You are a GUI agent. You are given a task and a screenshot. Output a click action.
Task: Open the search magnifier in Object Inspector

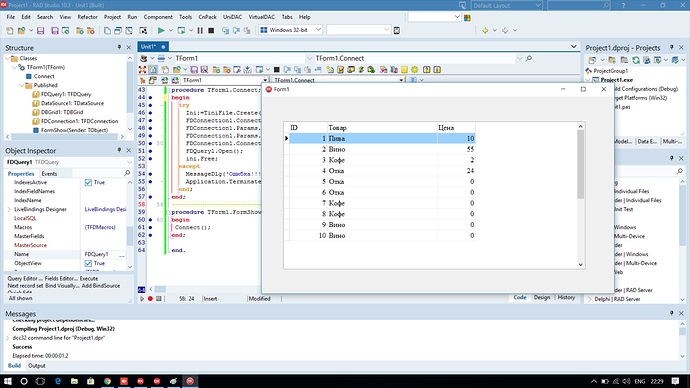coord(127,173)
